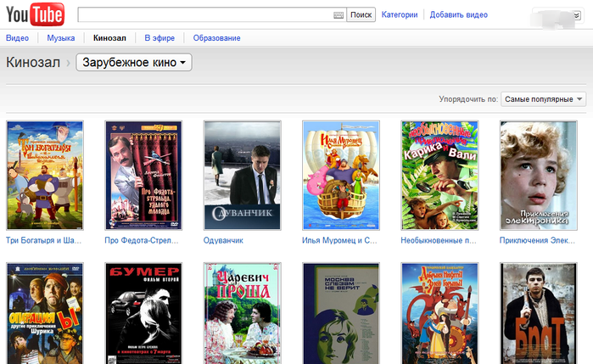Open the Одуванчик movie poster
Image resolution: width=593 pixels, height=364 pixels.
(243, 175)
